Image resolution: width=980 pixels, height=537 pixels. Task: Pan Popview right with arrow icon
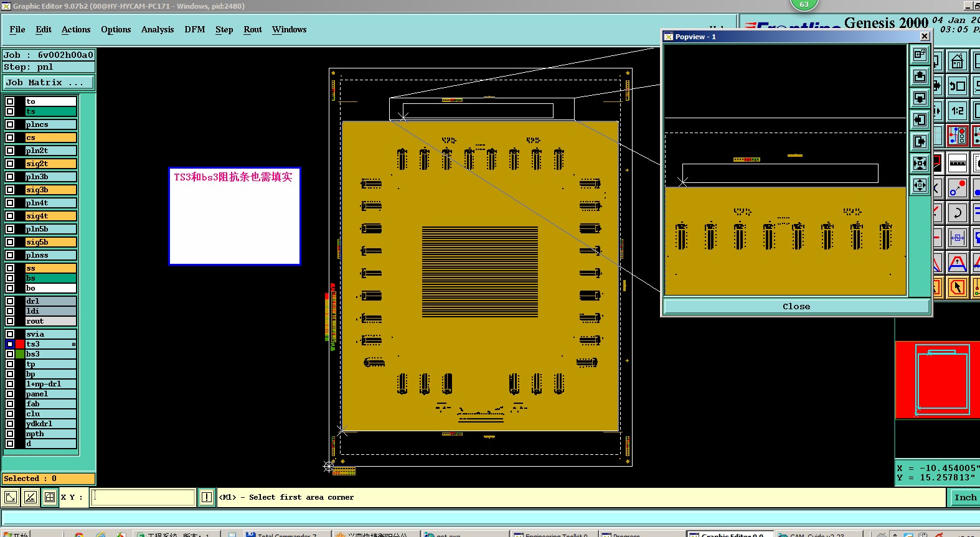click(x=920, y=142)
